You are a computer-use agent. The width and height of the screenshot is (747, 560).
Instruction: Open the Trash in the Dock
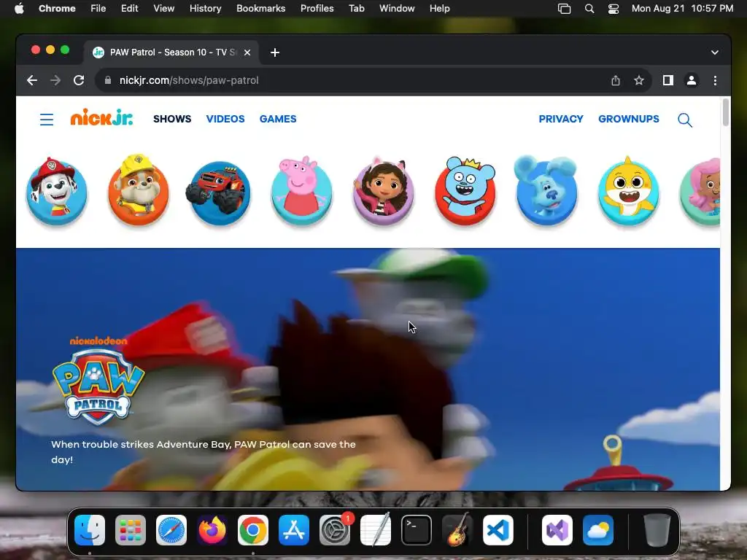[657, 530]
